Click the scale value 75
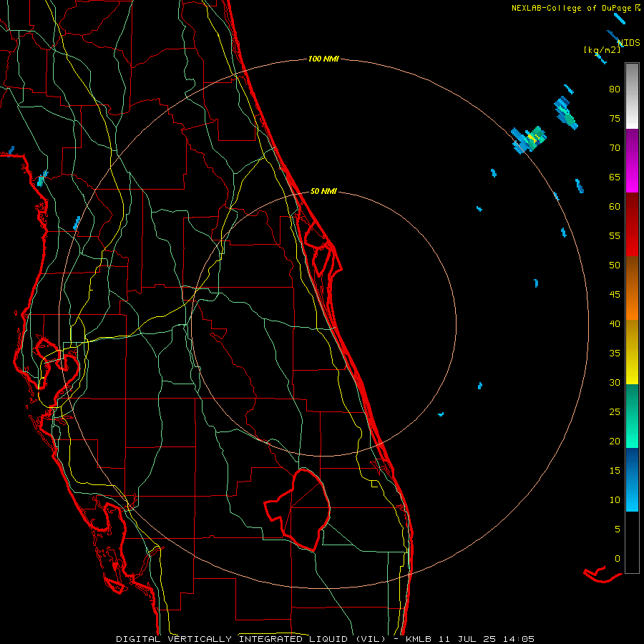644x644 pixels. point(615,119)
